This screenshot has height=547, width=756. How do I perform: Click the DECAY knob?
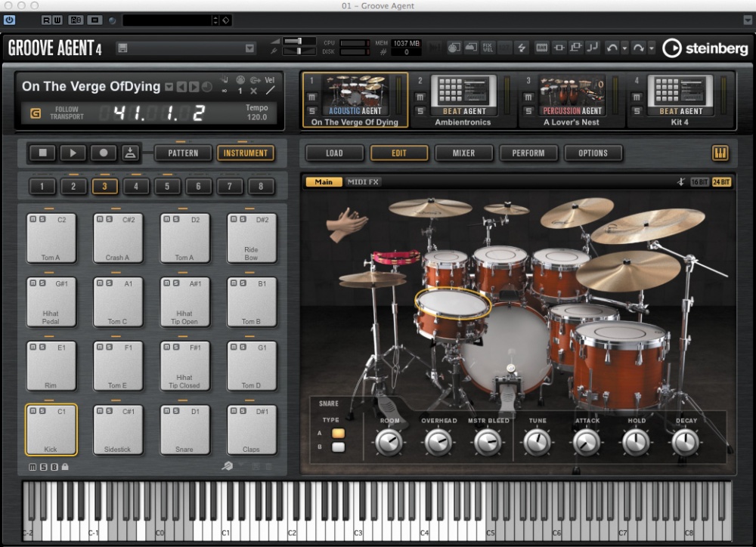pyautogui.click(x=686, y=442)
